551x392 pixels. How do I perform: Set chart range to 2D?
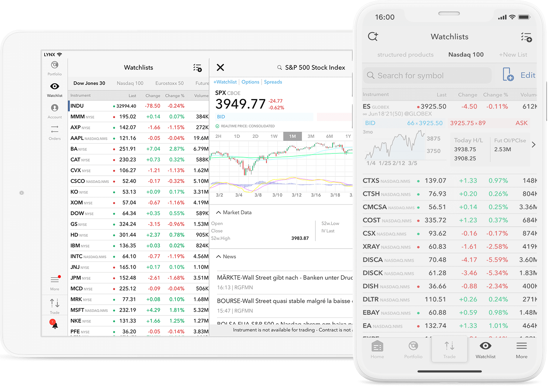point(255,136)
